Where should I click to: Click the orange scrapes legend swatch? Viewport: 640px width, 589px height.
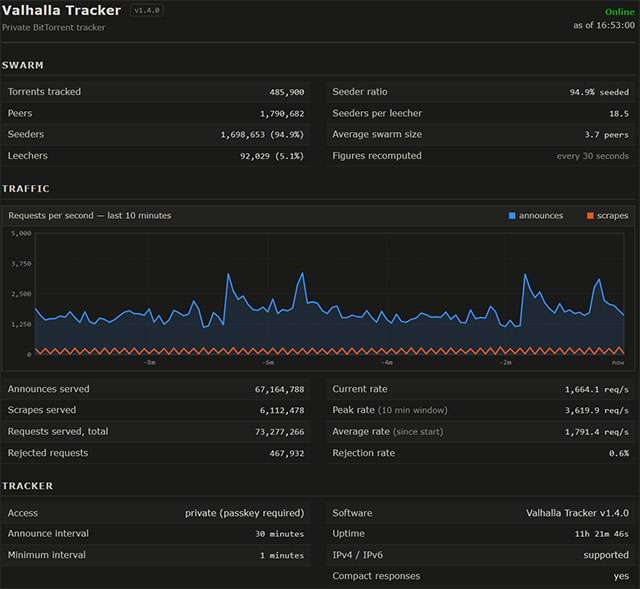click(590, 216)
